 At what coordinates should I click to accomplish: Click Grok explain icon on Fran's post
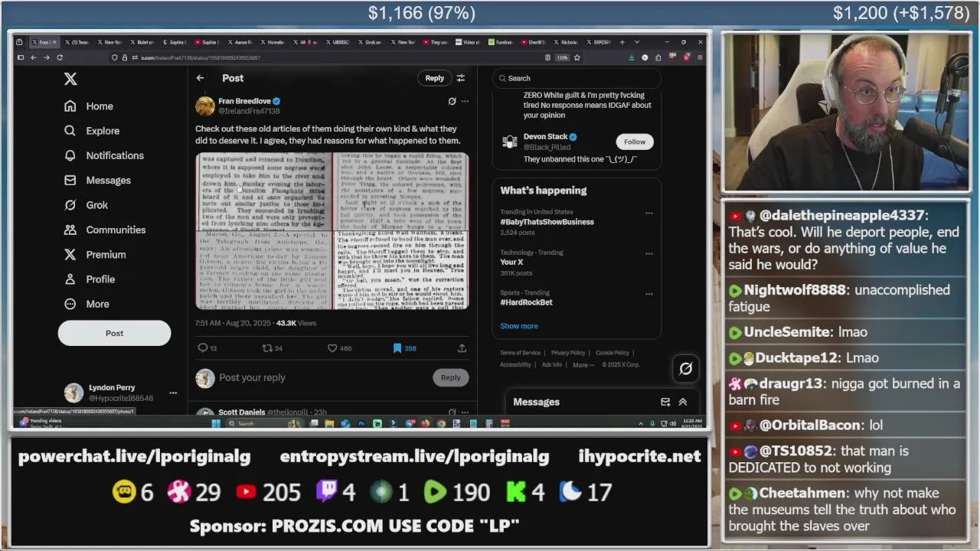[452, 101]
